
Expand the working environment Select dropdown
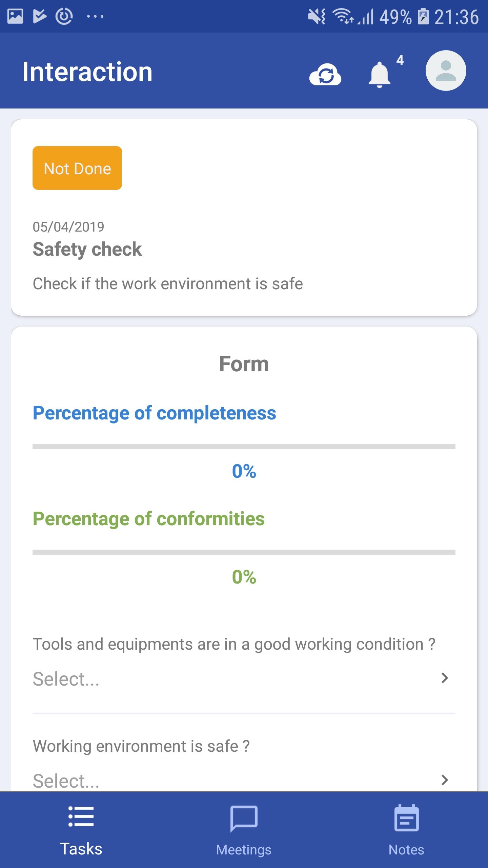pos(244,781)
